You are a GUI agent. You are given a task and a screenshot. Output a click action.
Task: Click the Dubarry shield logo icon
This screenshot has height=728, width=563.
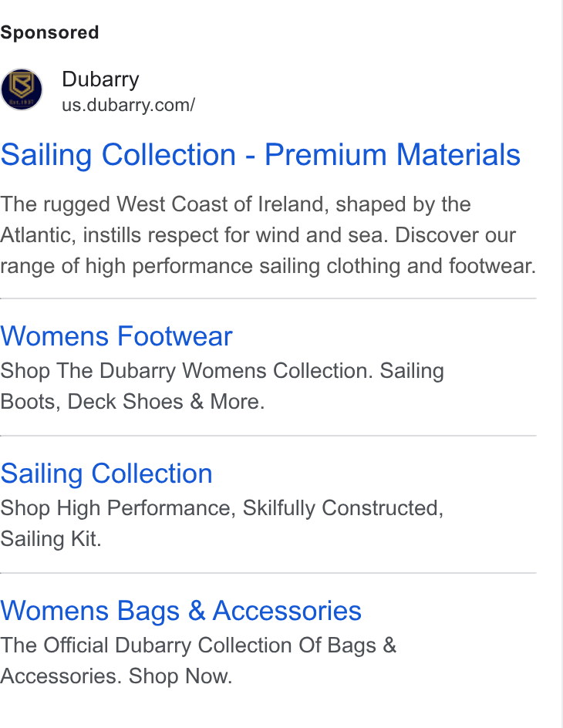point(22,89)
